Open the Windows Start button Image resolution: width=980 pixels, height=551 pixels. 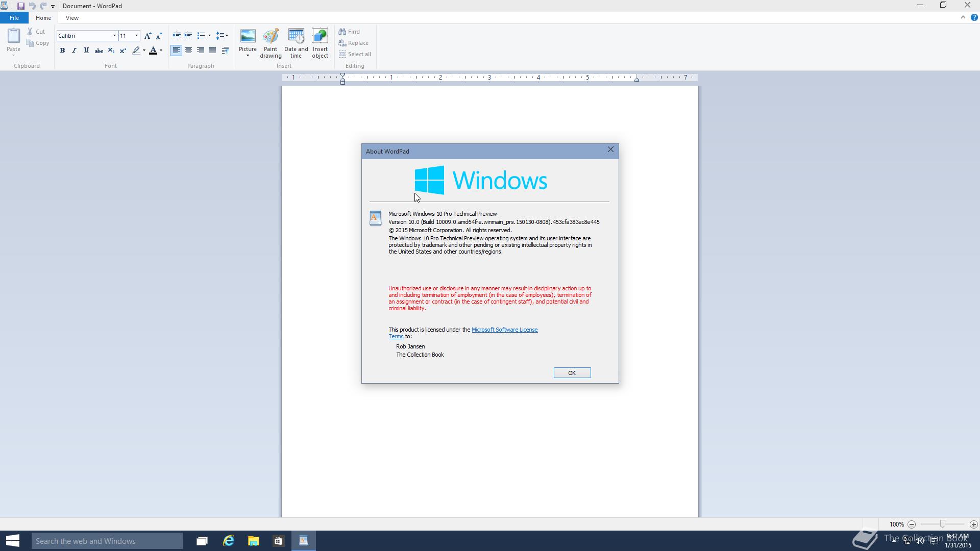[13, 541]
